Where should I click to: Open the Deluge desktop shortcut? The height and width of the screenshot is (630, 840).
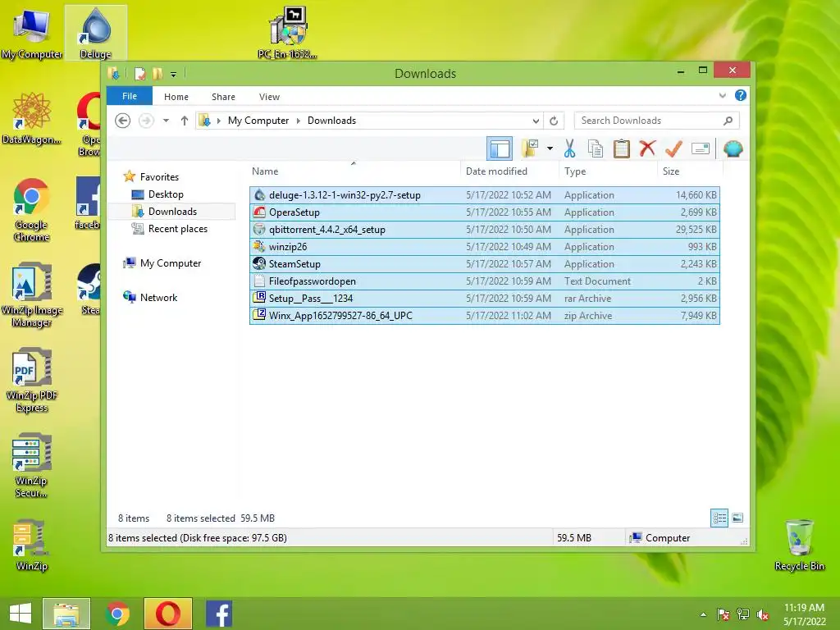click(x=96, y=33)
